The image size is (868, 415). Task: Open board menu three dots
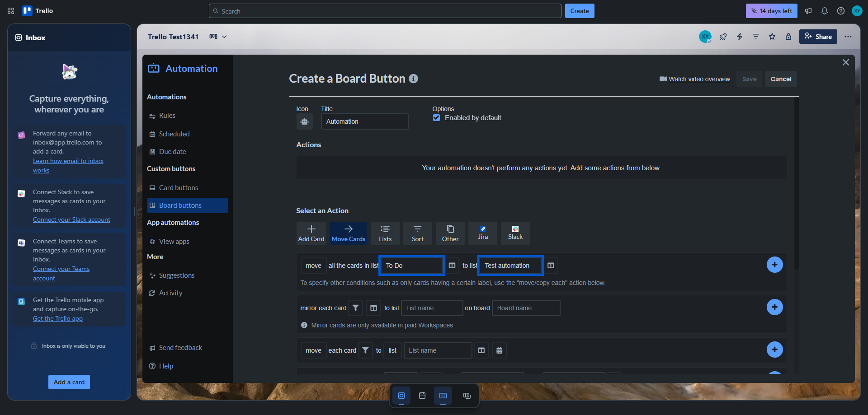click(848, 37)
